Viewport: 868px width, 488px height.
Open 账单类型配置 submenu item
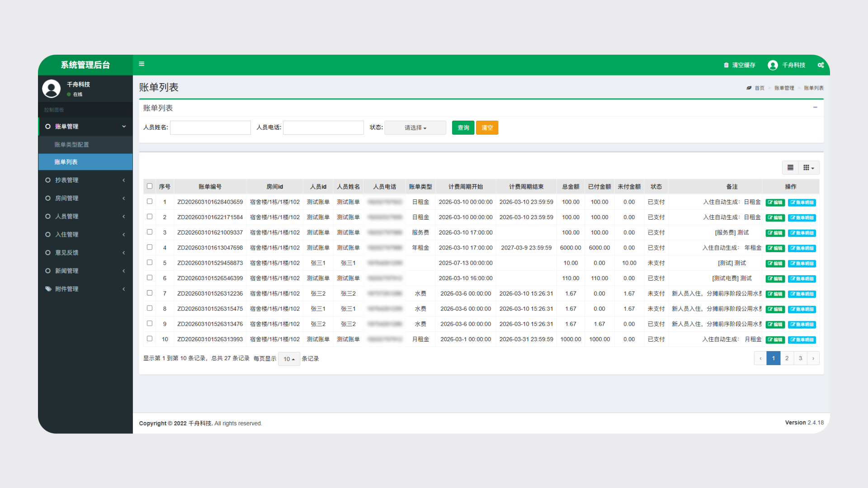tap(72, 145)
